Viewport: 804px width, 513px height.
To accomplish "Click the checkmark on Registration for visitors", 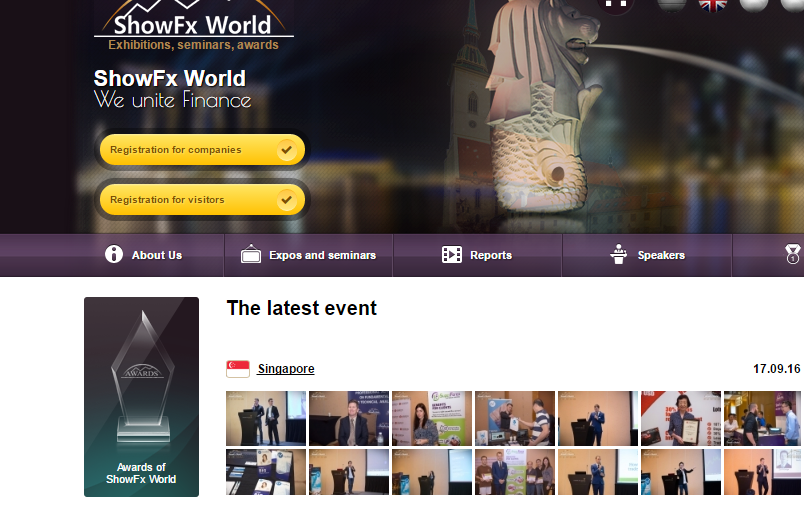I will [287, 200].
